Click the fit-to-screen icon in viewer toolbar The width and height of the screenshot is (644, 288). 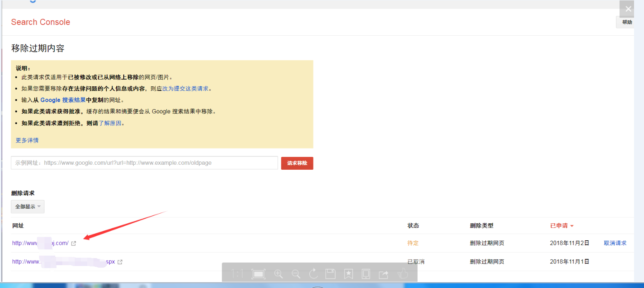coord(258,274)
